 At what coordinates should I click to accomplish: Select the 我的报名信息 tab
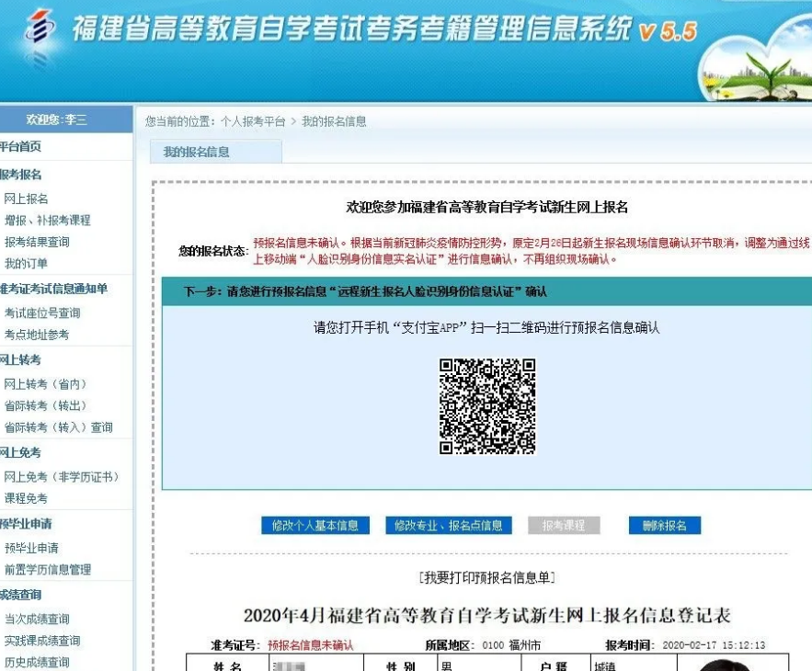pos(216,152)
